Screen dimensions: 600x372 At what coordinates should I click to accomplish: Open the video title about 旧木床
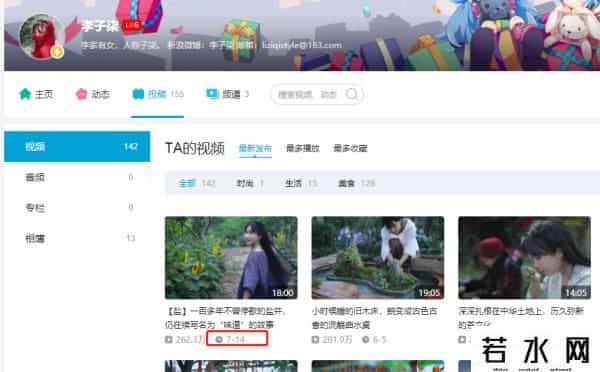coord(374,318)
